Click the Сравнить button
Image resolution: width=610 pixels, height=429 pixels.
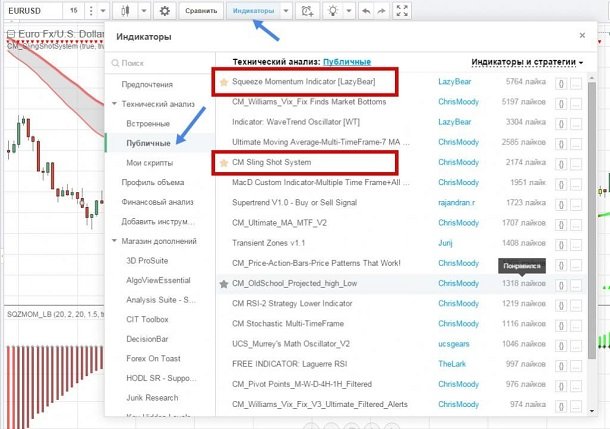tap(201, 11)
